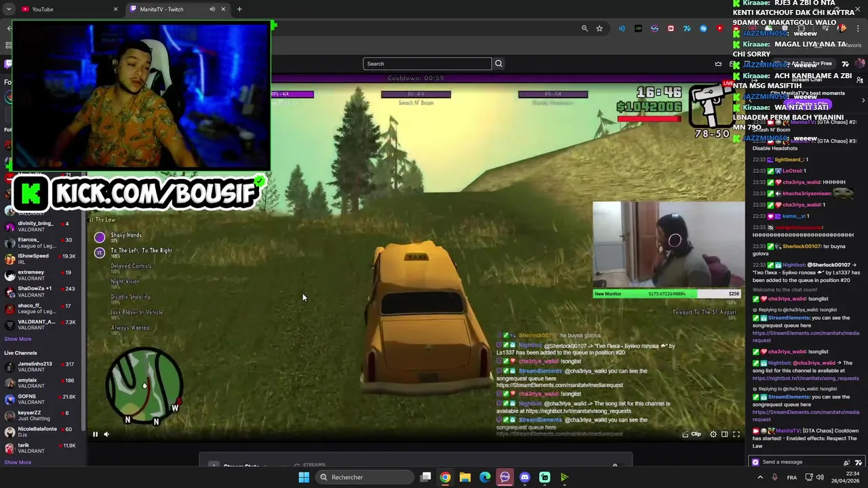Expand Live Channels with Show More
The width and height of the screenshot is (868, 488).
tap(18, 462)
